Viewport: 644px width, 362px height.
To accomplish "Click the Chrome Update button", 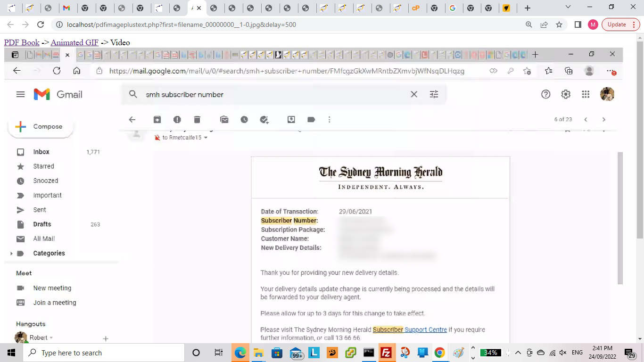I will point(620,25).
